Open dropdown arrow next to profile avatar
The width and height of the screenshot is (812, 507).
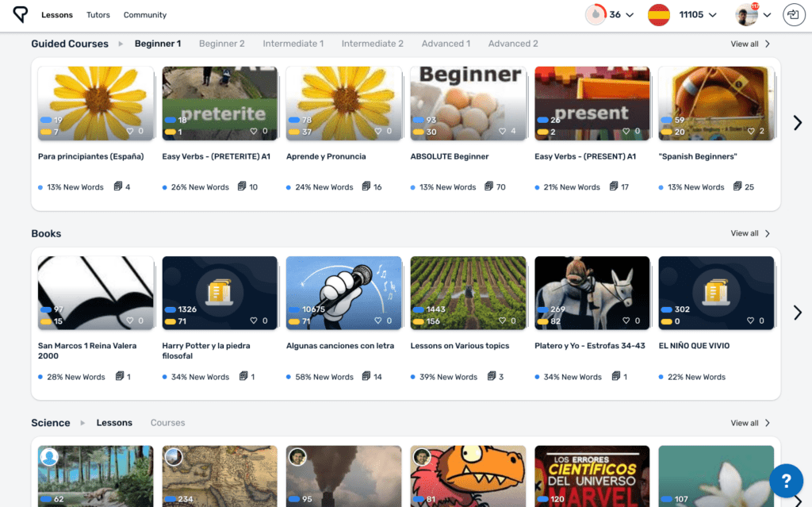pyautogui.click(x=767, y=15)
